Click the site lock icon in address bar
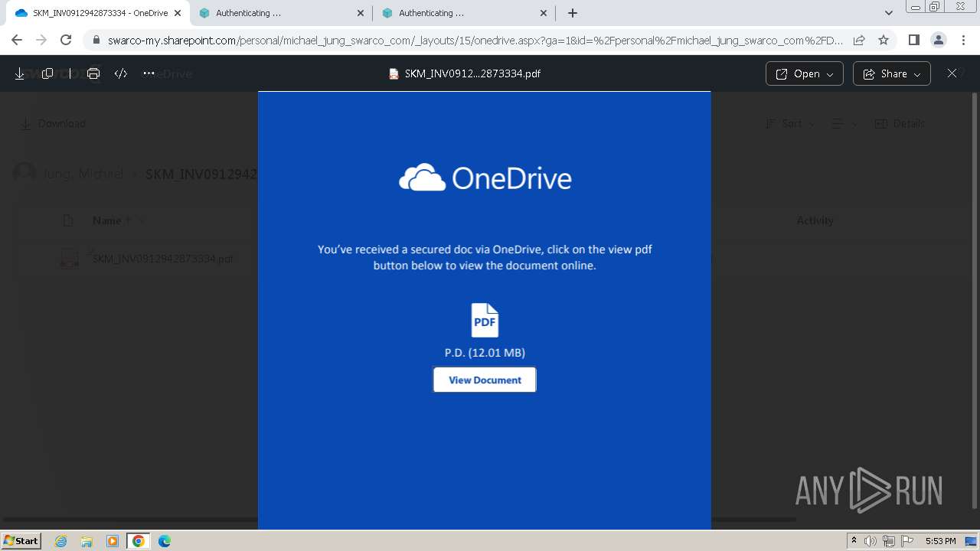 tap(96, 40)
